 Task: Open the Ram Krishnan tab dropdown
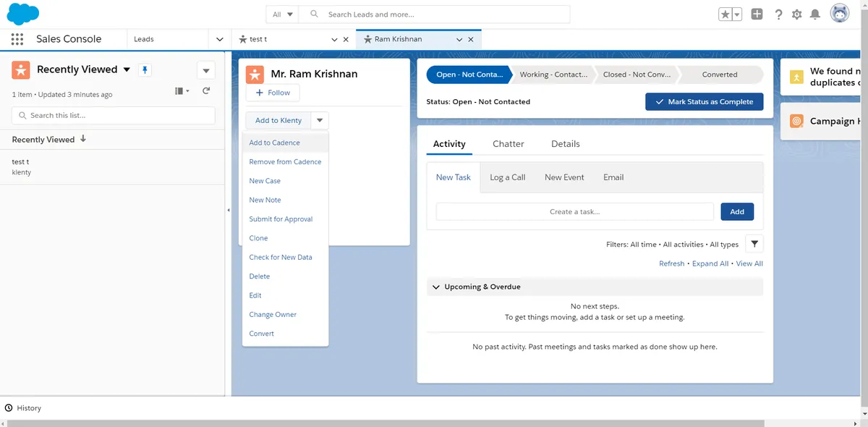pyautogui.click(x=459, y=40)
